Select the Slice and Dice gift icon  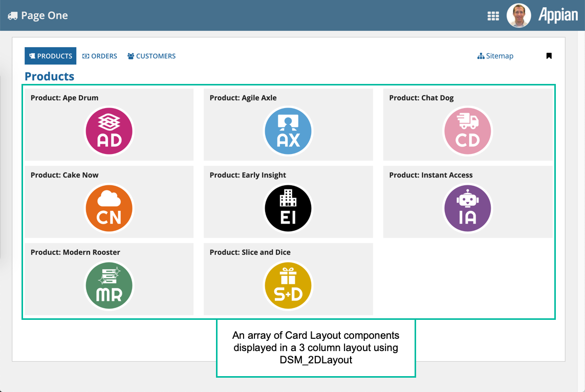[x=288, y=286]
